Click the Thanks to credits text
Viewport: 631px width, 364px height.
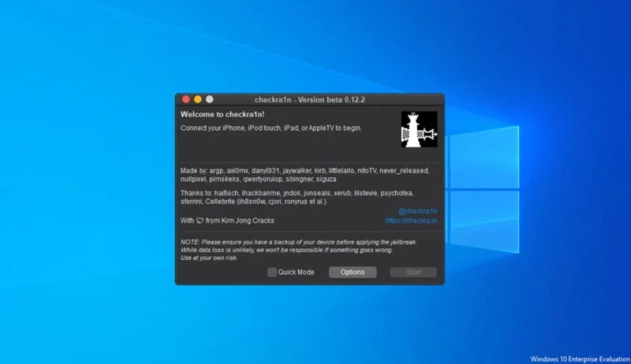(x=297, y=197)
